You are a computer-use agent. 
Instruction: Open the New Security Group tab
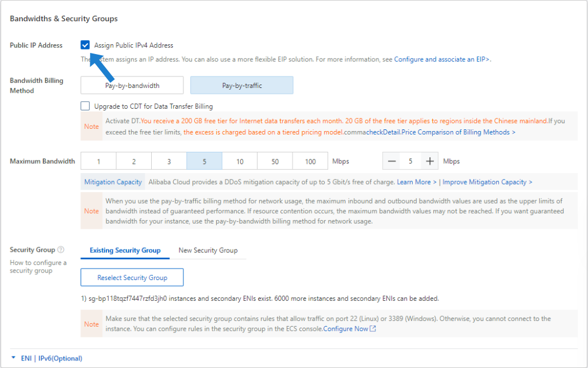(207, 251)
